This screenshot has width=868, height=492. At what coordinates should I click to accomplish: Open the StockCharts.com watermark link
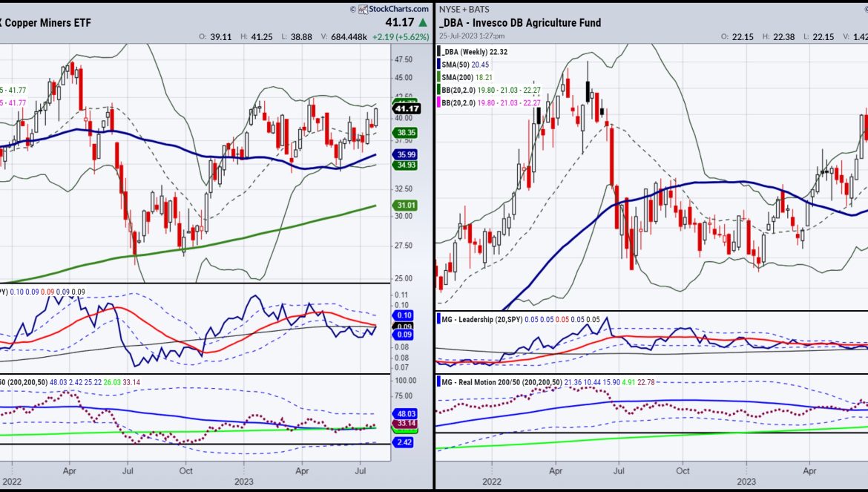pyautogui.click(x=398, y=9)
